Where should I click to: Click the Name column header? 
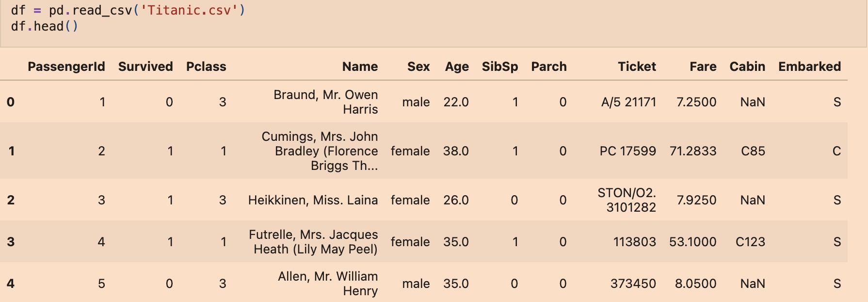360,67
